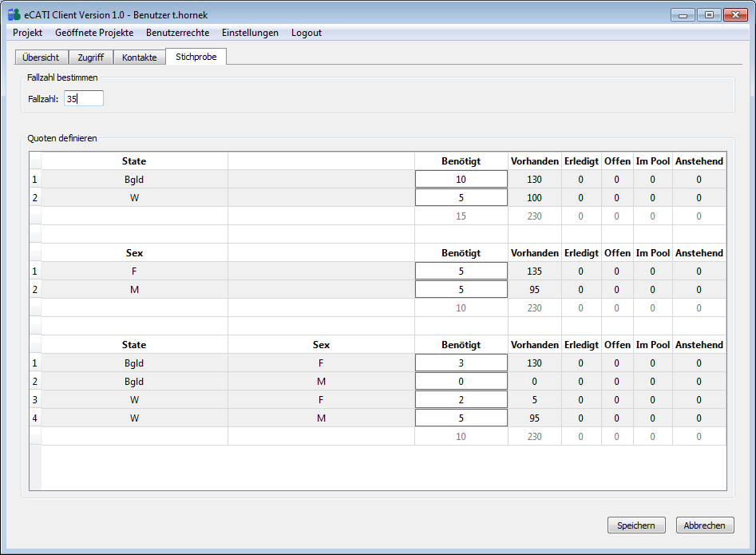Maximize the eCATI Client window
The width and height of the screenshot is (756, 555).
click(x=708, y=14)
